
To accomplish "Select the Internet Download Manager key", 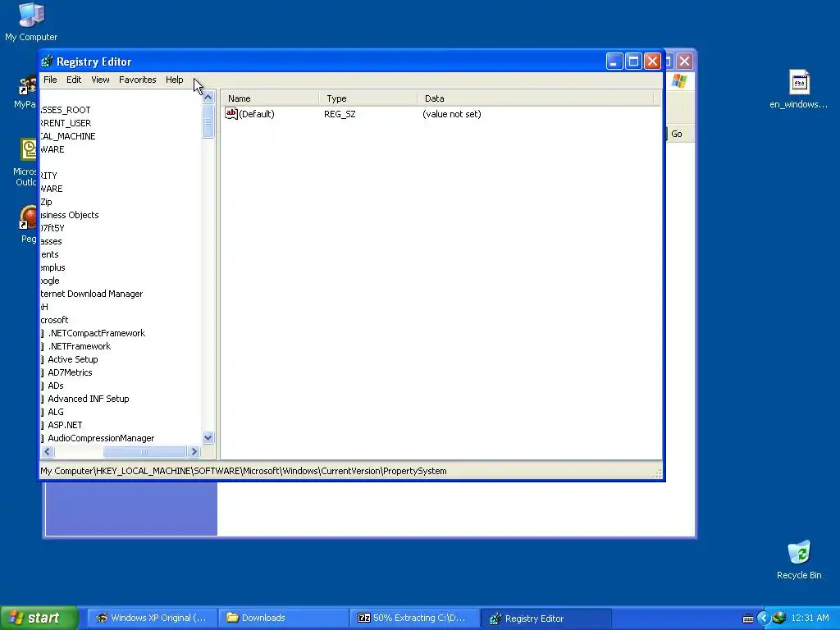I will tap(92, 294).
